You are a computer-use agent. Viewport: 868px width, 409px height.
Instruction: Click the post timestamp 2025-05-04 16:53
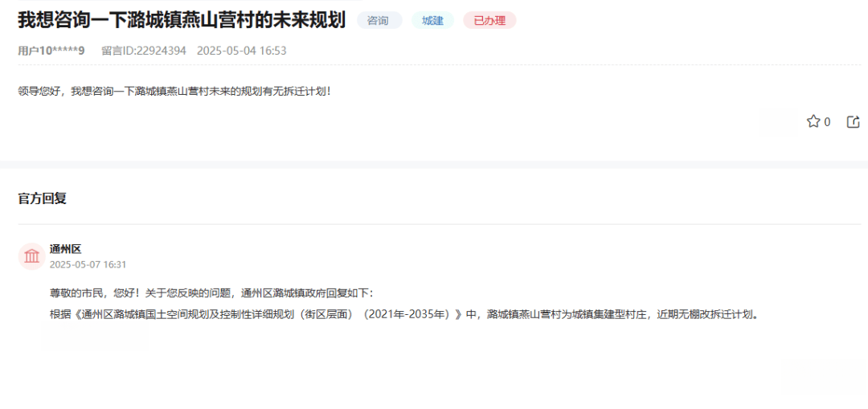pos(241,51)
